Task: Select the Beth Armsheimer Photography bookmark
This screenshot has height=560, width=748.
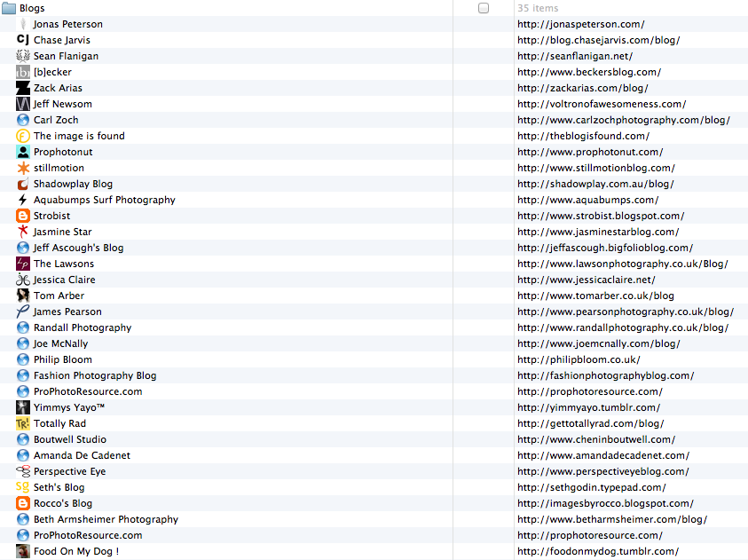Action: tap(106, 519)
